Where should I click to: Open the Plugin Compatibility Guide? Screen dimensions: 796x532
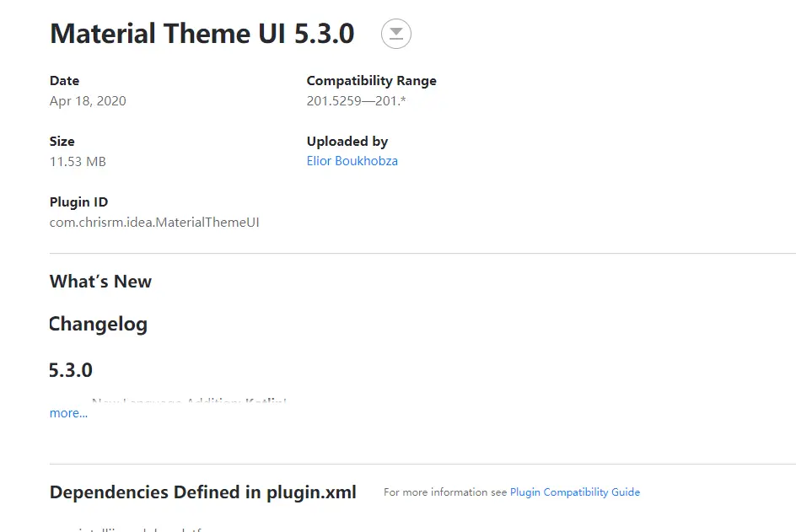pos(575,492)
